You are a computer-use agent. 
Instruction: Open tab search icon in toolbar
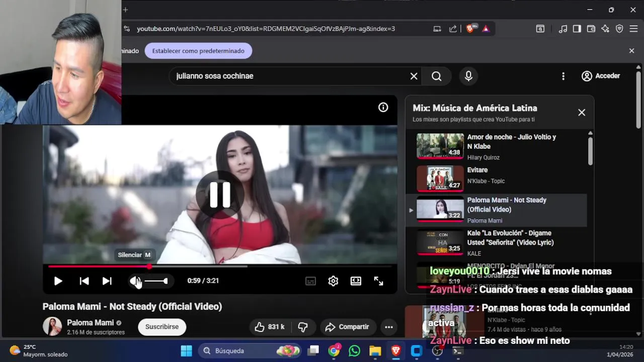click(540, 29)
